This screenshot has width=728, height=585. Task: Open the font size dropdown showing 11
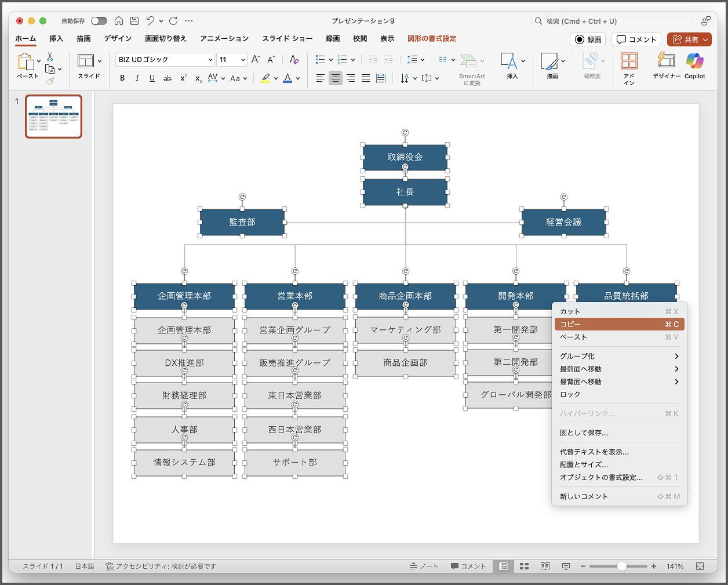pyautogui.click(x=243, y=60)
